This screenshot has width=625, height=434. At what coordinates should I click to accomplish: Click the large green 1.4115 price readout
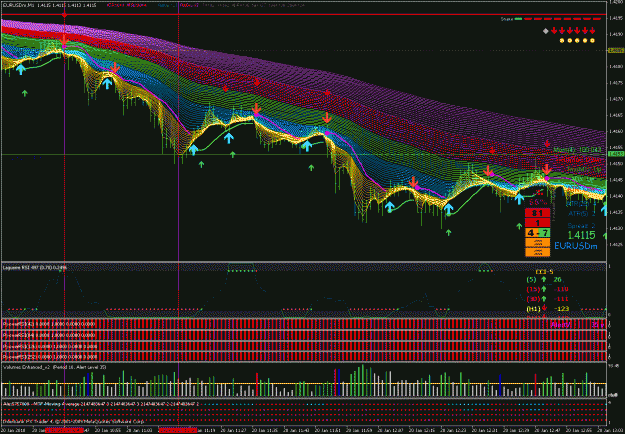[581, 235]
